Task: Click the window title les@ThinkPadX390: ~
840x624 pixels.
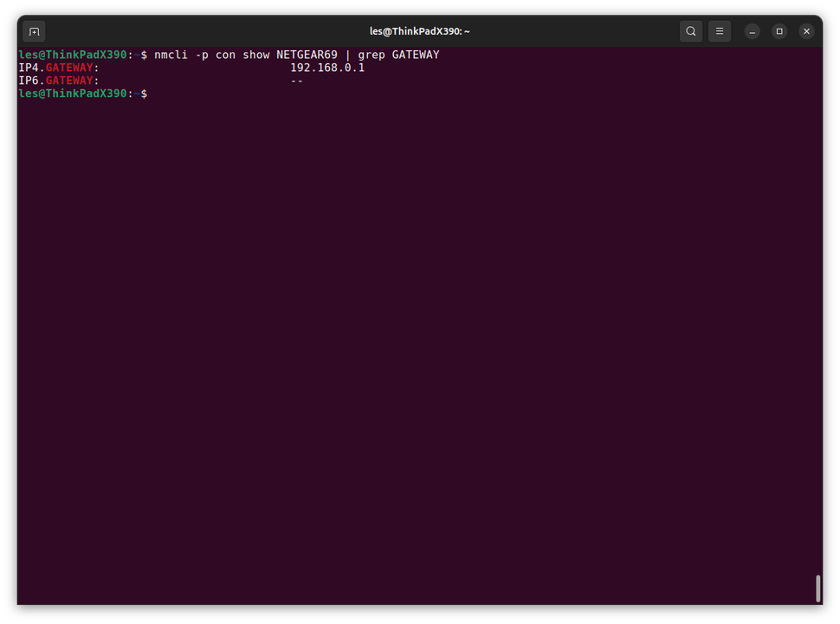Action: pyautogui.click(x=419, y=31)
